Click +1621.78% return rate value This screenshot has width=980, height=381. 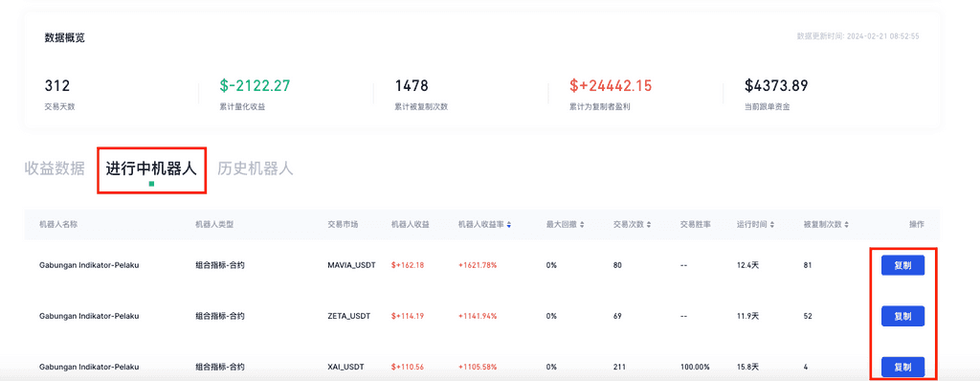point(478,265)
